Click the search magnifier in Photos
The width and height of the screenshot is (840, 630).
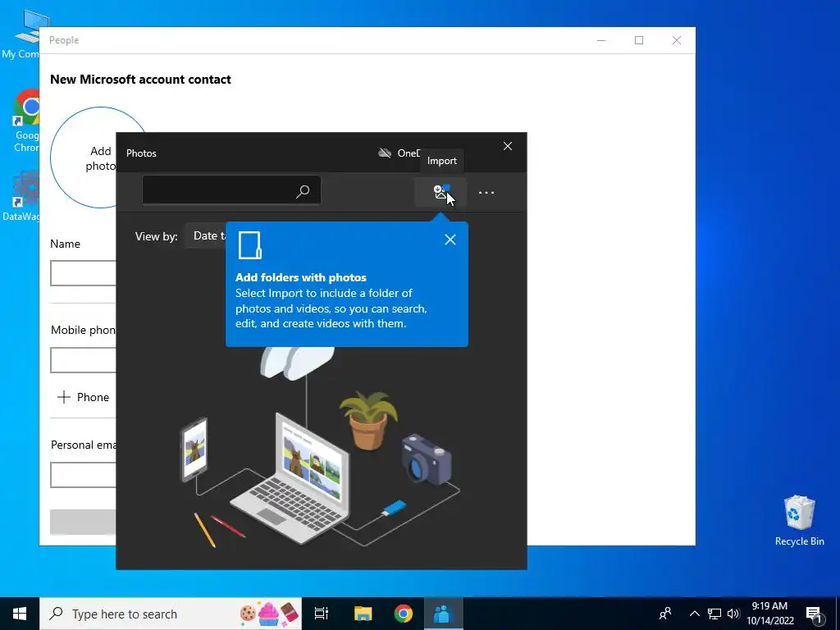click(x=303, y=190)
